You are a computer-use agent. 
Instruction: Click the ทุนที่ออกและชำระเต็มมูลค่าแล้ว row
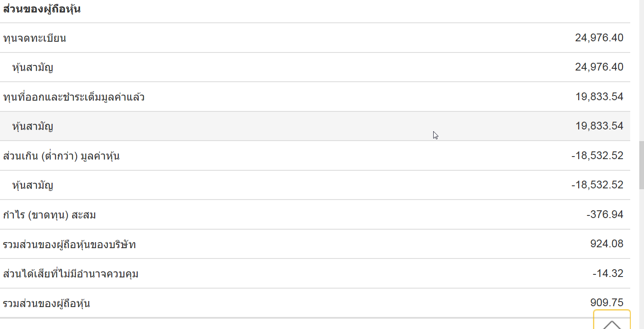pyautogui.click(x=315, y=97)
